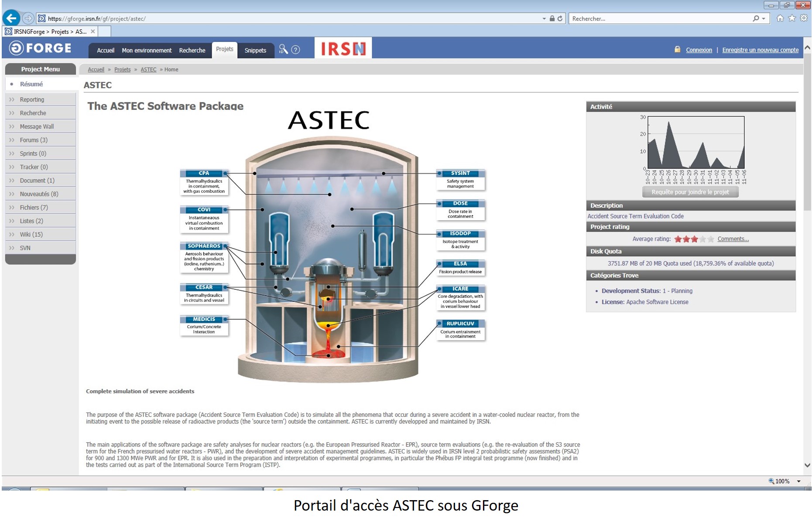Click the IRSN logo

tap(343, 48)
